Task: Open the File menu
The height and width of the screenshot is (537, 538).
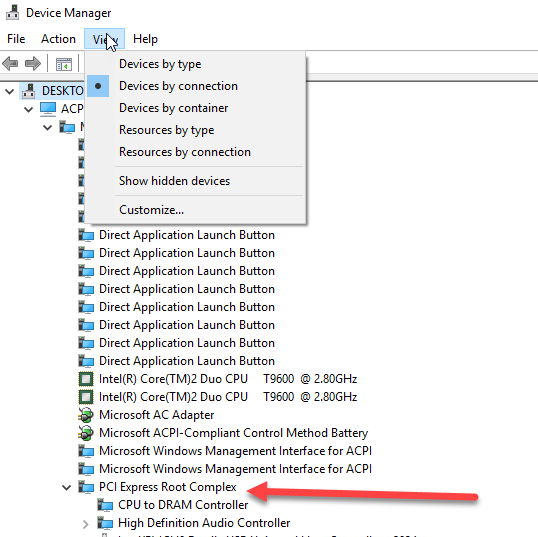Action: click(x=16, y=39)
